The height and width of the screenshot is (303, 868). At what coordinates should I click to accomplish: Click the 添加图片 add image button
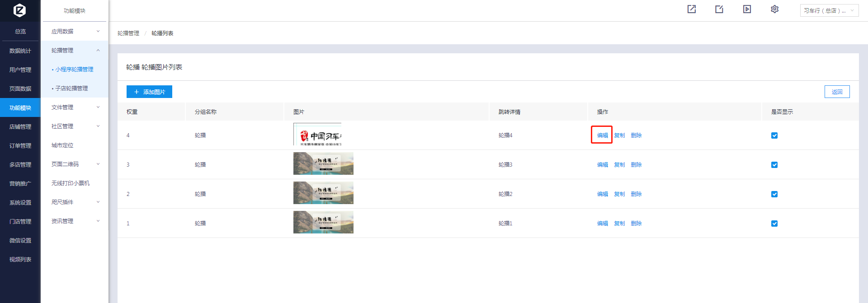pyautogui.click(x=149, y=92)
